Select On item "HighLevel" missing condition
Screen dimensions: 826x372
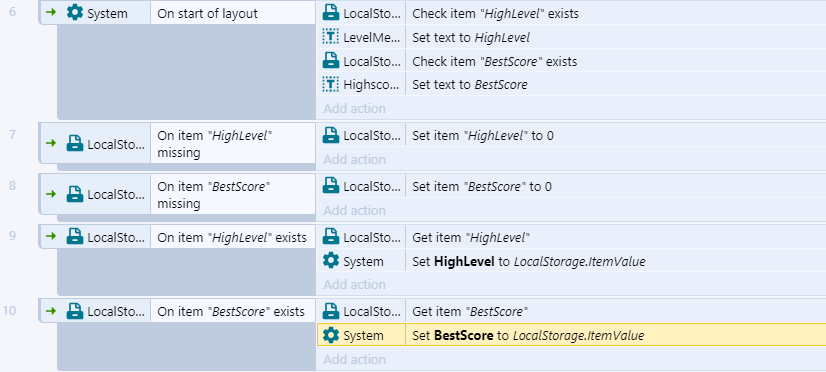[x=233, y=143]
